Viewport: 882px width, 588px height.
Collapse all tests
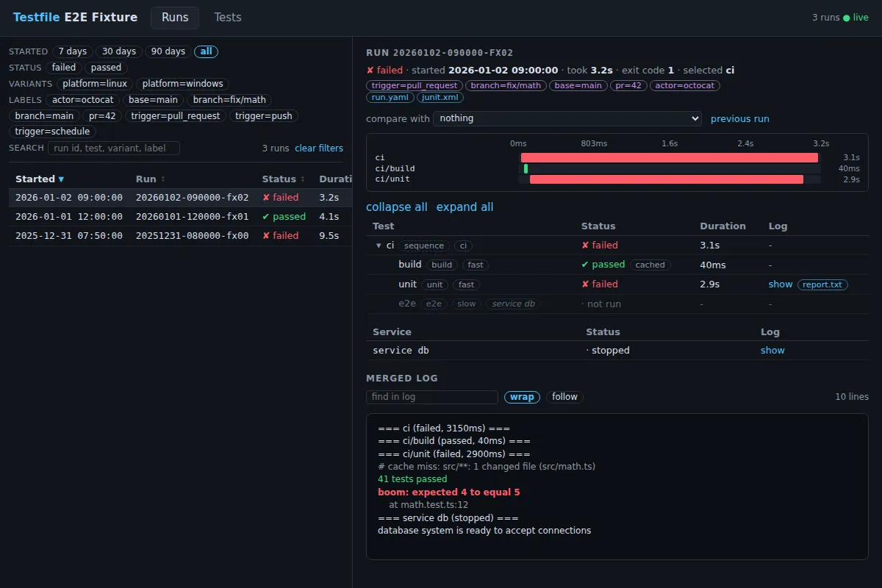tap(397, 207)
